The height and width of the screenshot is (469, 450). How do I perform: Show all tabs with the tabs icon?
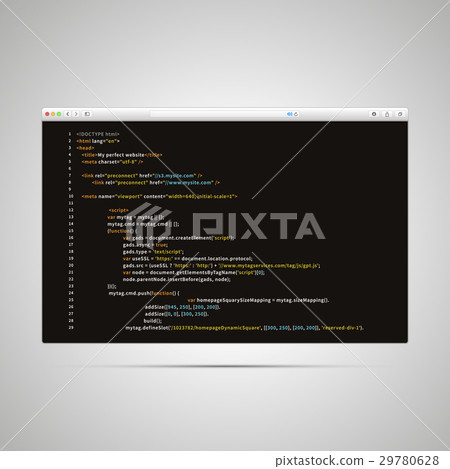(x=400, y=114)
